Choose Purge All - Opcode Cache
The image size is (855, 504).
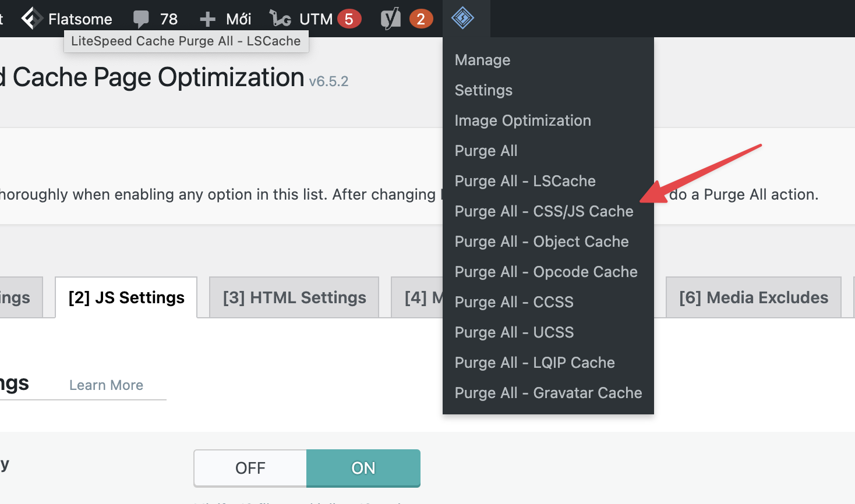tap(546, 272)
